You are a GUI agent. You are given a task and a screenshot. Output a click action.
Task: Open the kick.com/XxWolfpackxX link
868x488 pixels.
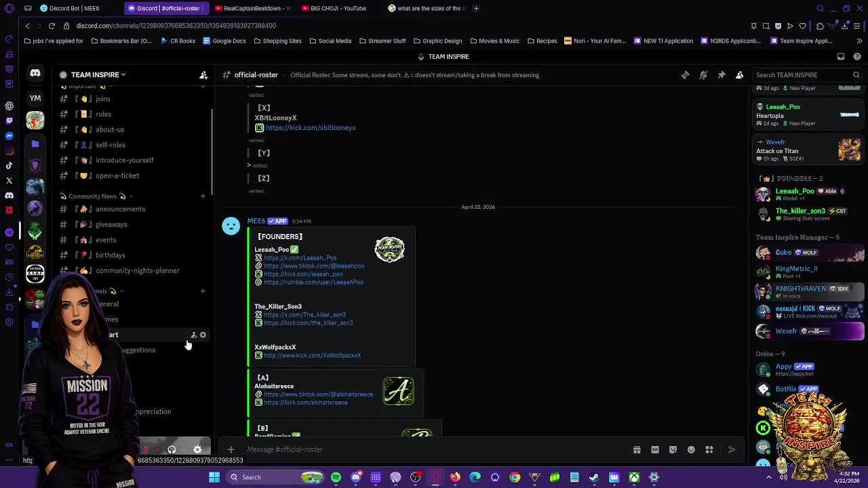click(x=312, y=355)
